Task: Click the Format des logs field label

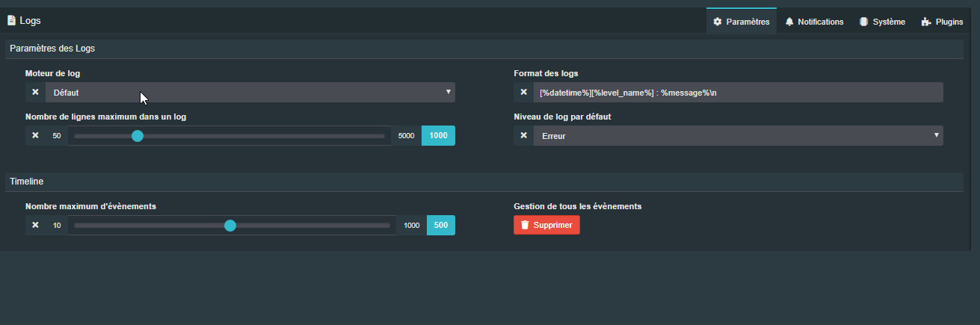Action: coord(546,73)
